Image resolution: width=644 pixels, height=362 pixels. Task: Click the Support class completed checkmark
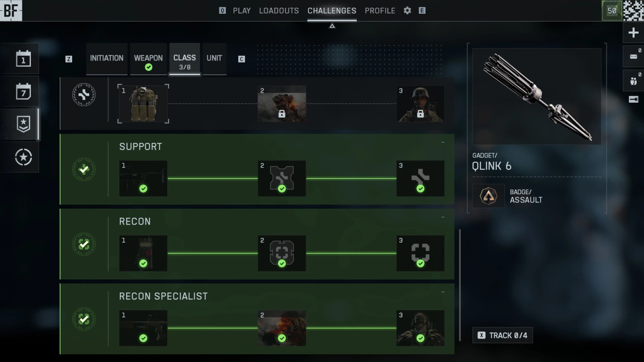coord(84,170)
